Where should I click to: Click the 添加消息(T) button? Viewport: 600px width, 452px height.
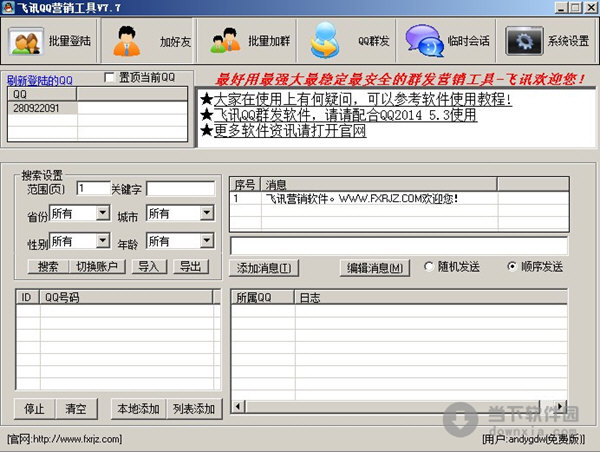(264, 268)
